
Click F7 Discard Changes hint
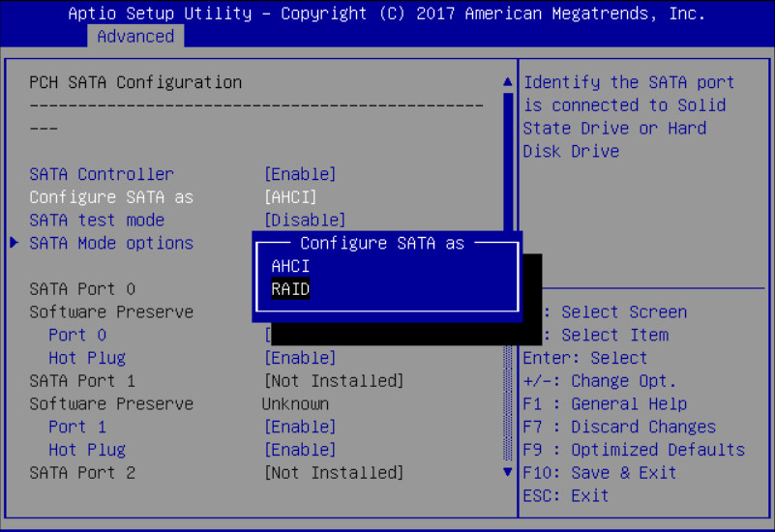(x=619, y=427)
